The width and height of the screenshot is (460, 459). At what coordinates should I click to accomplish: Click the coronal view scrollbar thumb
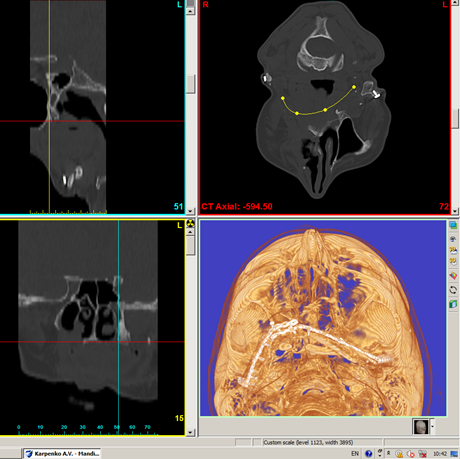coord(190,246)
